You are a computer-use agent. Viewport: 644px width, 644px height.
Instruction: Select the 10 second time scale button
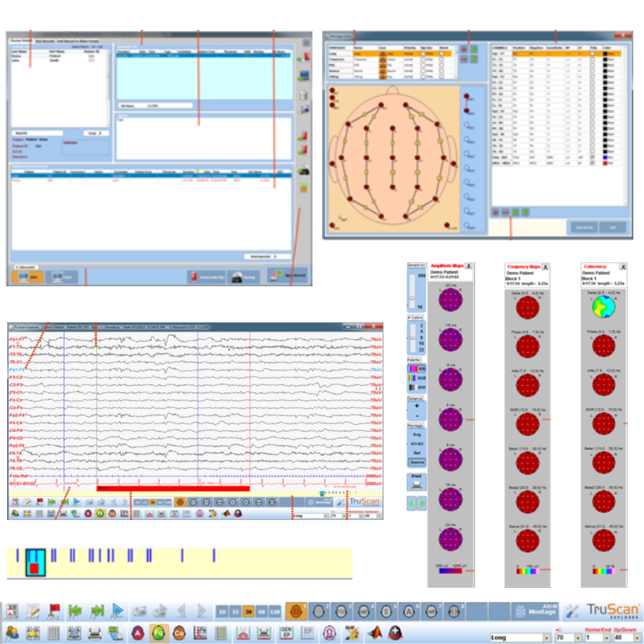point(221,611)
